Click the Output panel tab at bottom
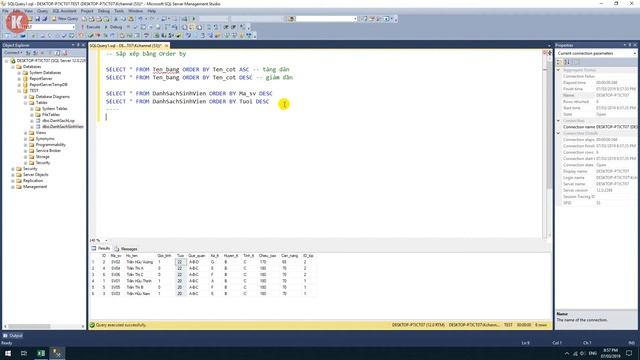The width and height of the screenshot is (640, 360). pyautogui.click(x=13, y=336)
